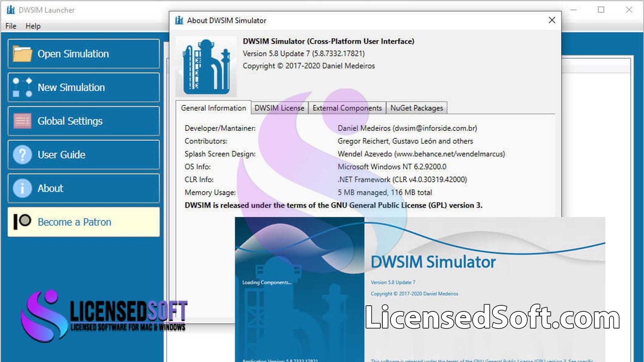Click the GNU General Public License statement

pyautogui.click(x=333, y=205)
